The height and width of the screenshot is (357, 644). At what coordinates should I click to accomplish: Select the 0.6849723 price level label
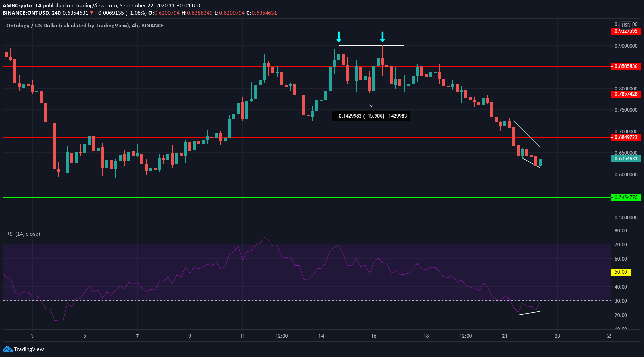point(626,137)
